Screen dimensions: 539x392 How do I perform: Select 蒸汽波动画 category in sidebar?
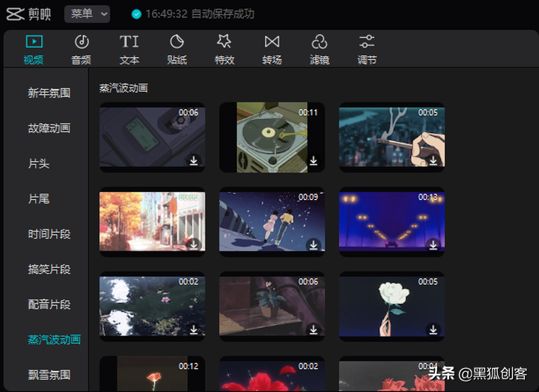click(55, 340)
